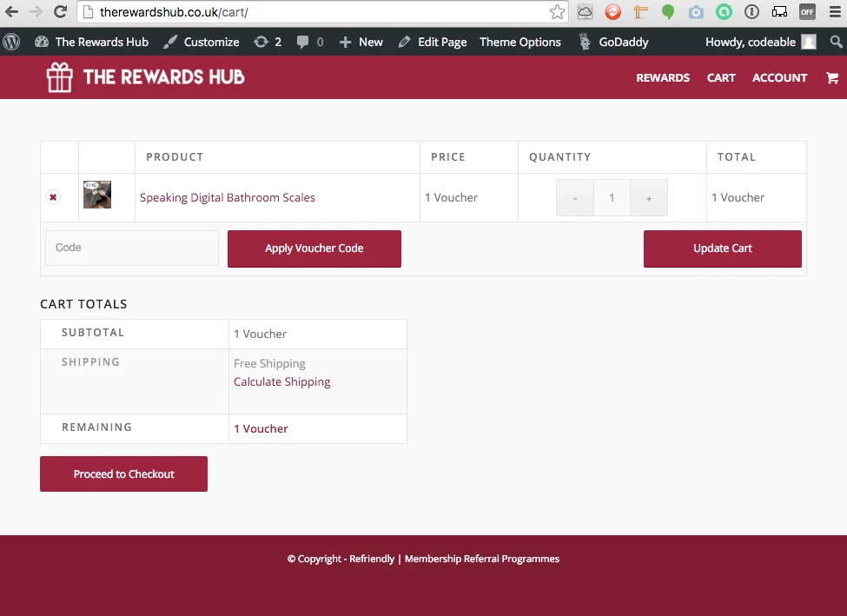Screen dimensions: 847x616
Task: Decrease quantity with the minus button
Action: (575, 198)
